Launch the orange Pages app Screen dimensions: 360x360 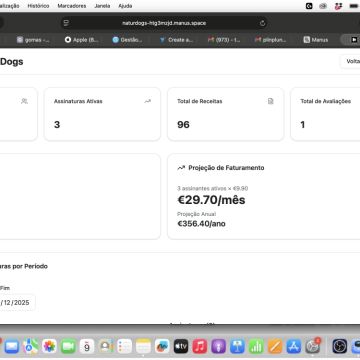point(275,346)
